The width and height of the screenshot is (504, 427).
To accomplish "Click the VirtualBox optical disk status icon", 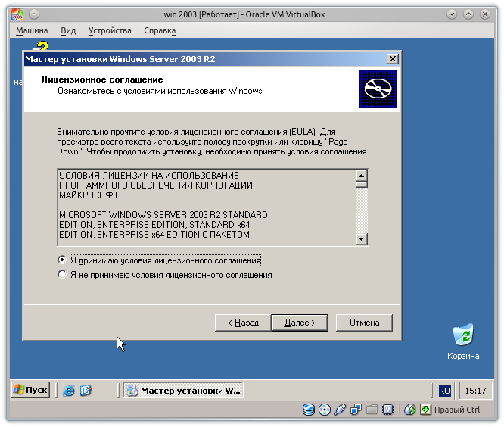I will [325, 410].
